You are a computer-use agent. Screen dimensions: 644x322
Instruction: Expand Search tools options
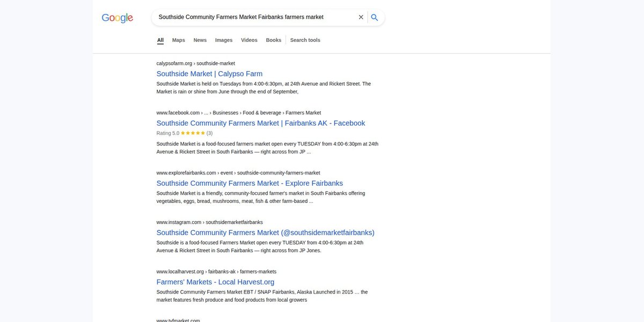[x=305, y=40]
